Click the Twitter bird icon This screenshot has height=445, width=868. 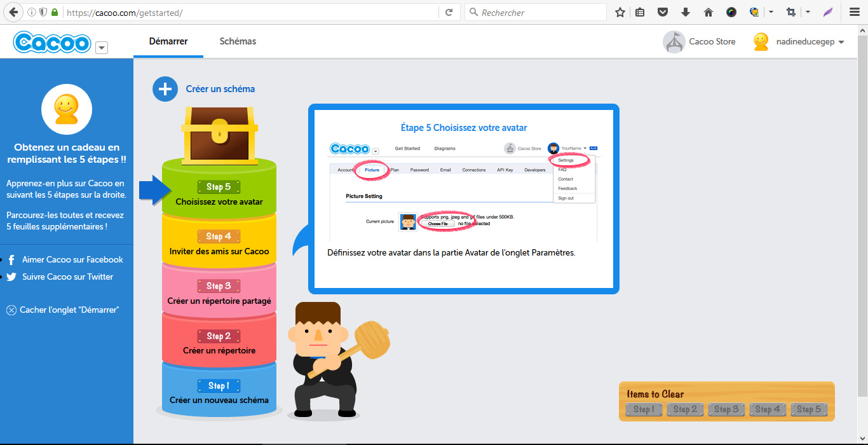point(11,277)
